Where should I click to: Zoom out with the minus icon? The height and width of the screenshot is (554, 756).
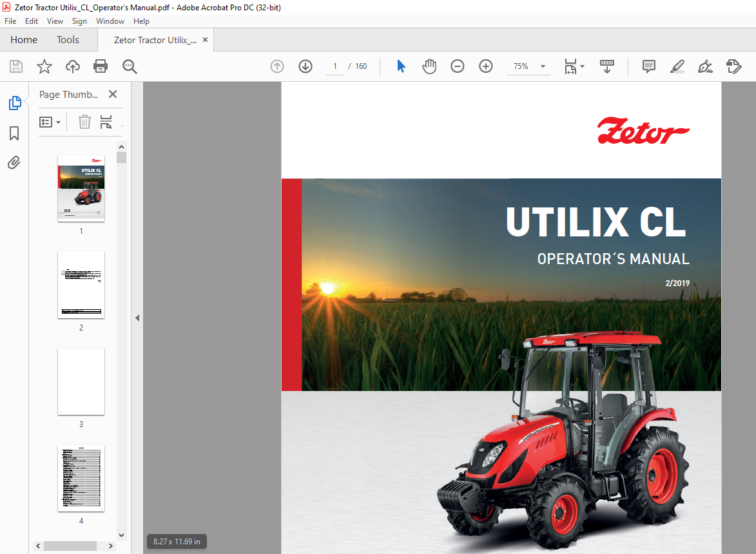458,66
